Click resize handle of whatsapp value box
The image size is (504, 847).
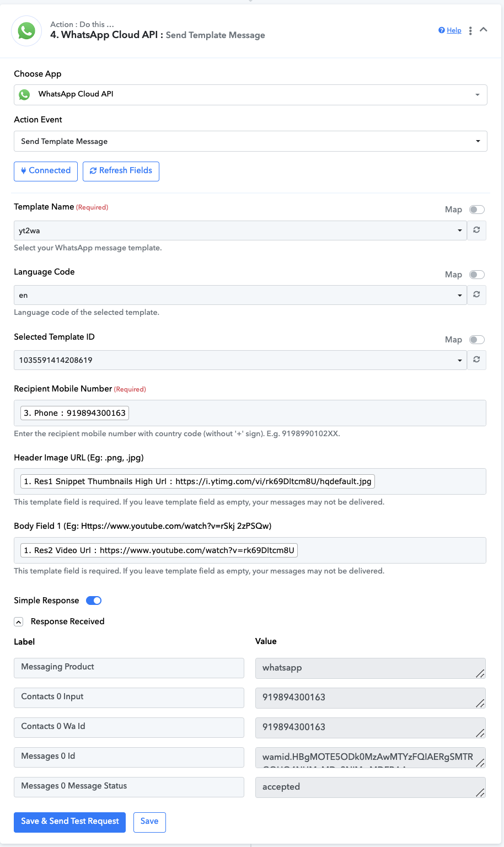480,673
